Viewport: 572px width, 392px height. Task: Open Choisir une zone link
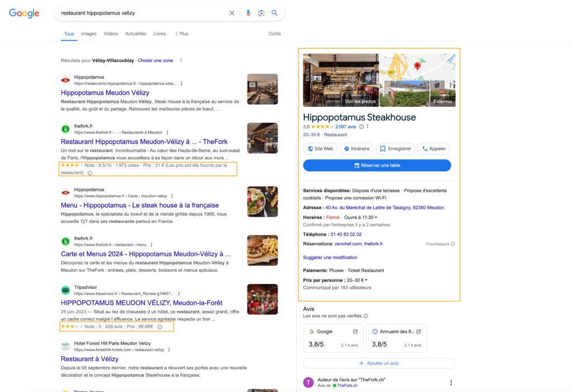pyautogui.click(x=155, y=60)
